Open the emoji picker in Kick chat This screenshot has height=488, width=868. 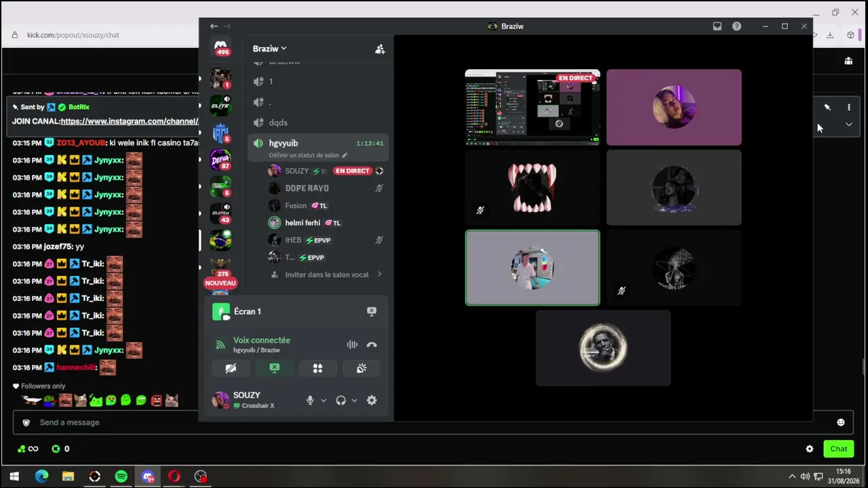click(841, 422)
